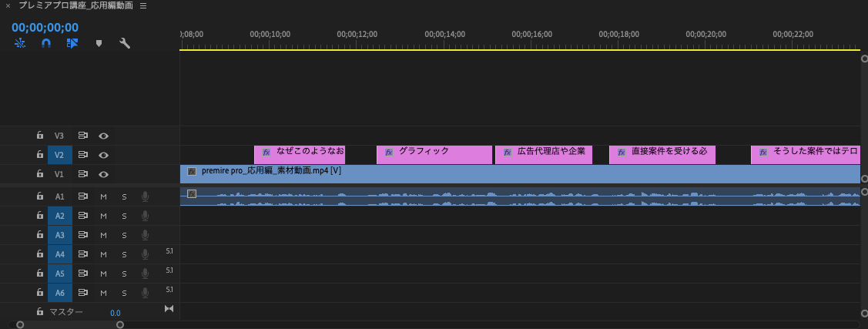Target the A5 track header
The image size is (868, 329).
pos(59,273)
